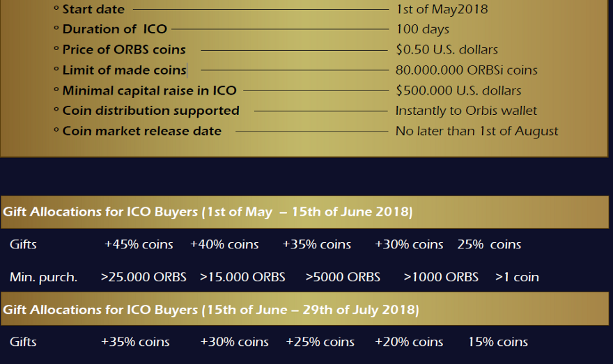Click 'Minimal capital raise in ICO' label
This screenshot has height=364, width=613.
click(149, 90)
